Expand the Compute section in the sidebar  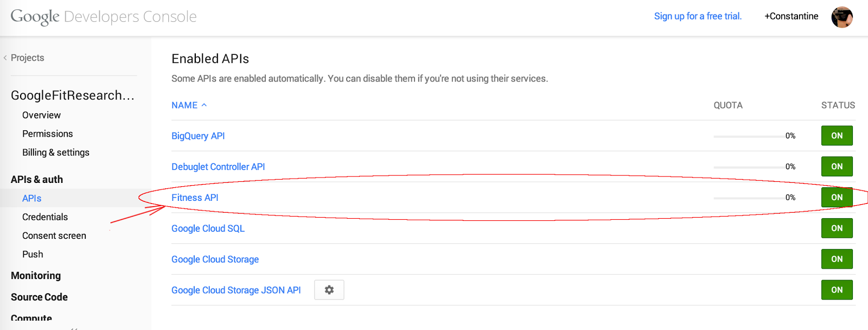click(x=31, y=318)
